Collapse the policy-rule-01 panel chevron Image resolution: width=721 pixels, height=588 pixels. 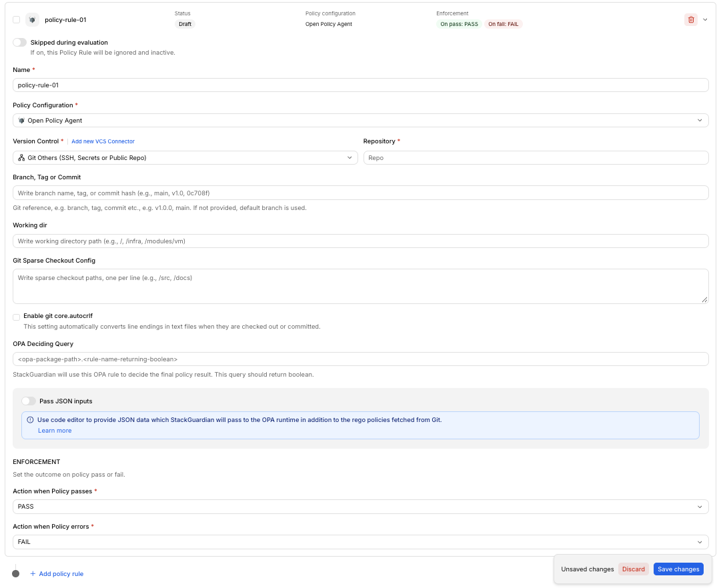(705, 20)
